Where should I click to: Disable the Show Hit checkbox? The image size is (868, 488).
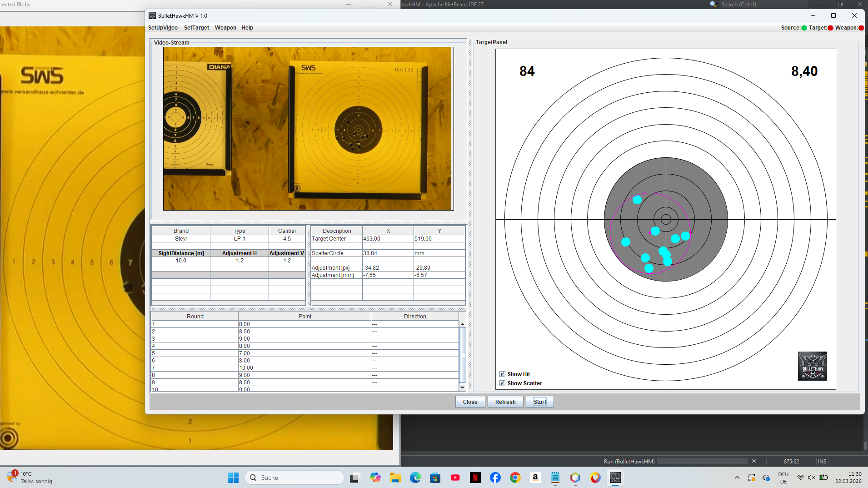coord(502,374)
